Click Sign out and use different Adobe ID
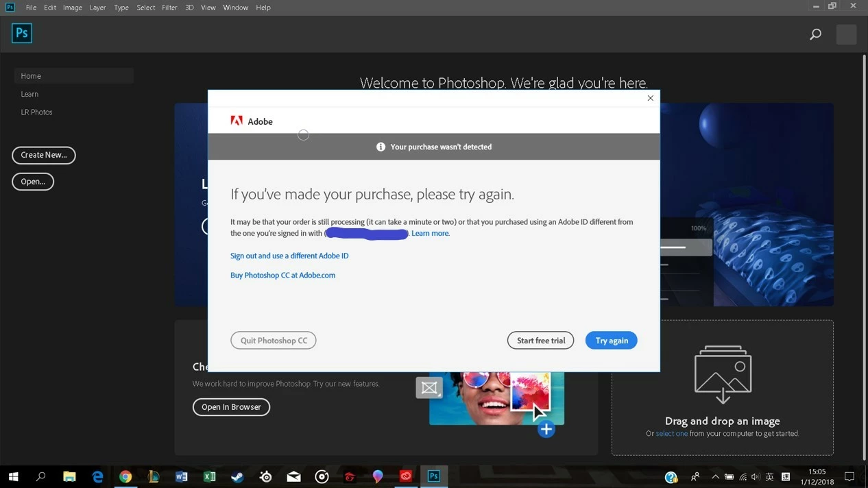The width and height of the screenshot is (868, 488). pyautogui.click(x=289, y=256)
